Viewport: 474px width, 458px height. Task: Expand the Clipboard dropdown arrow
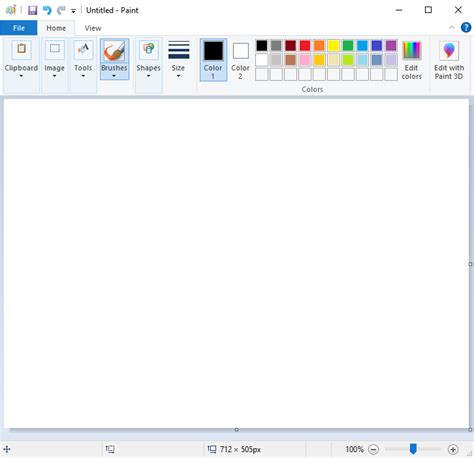pyautogui.click(x=21, y=76)
